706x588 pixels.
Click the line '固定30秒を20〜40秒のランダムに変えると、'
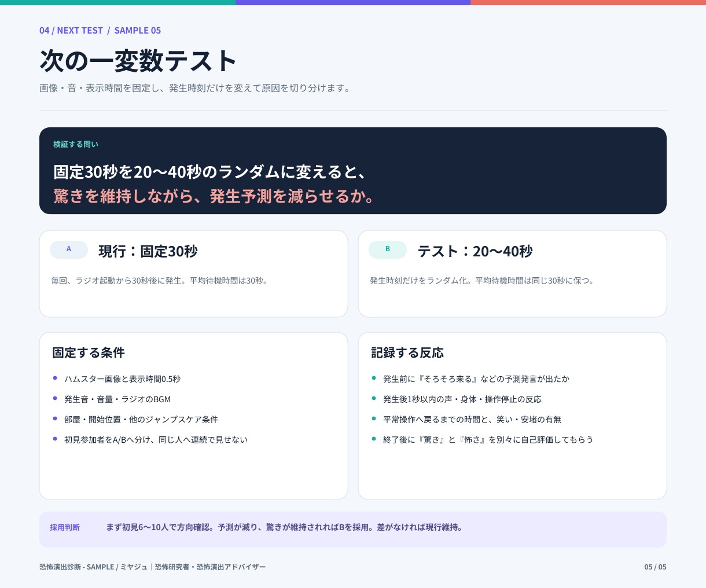coord(210,172)
